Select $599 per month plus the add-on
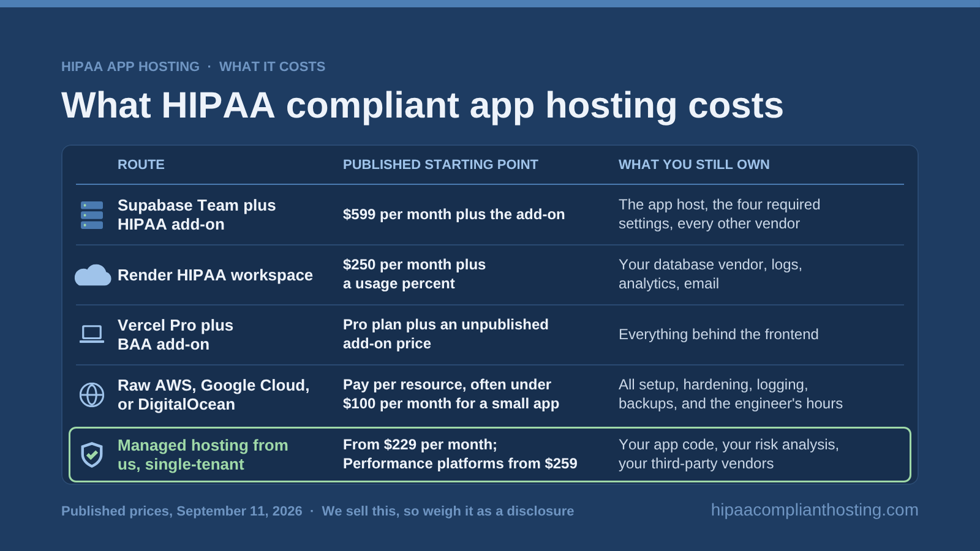This screenshot has width=980, height=551. pyautogui.click(x=454, y=214)
